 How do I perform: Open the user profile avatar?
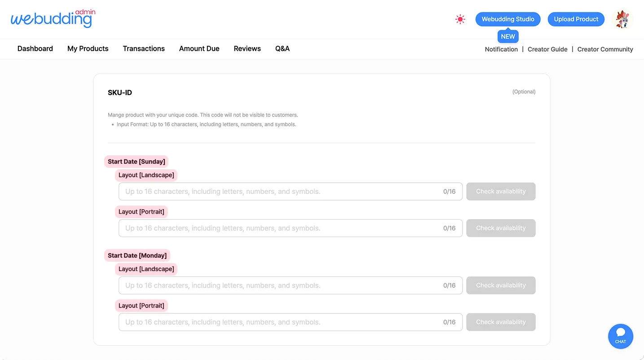click(x=622, y=19)
